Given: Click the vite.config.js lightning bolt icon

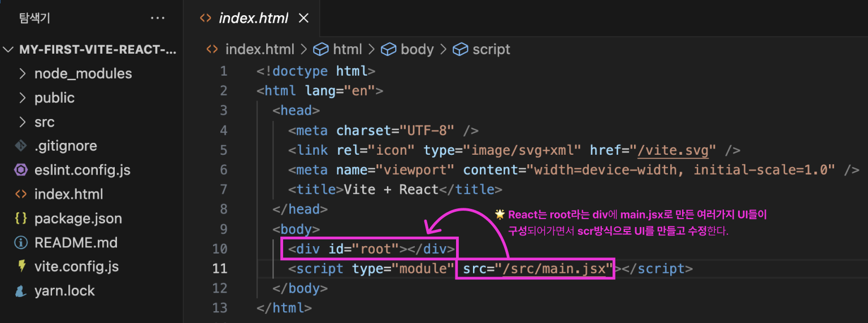Looking at the screenshot, I should point(21,267).
